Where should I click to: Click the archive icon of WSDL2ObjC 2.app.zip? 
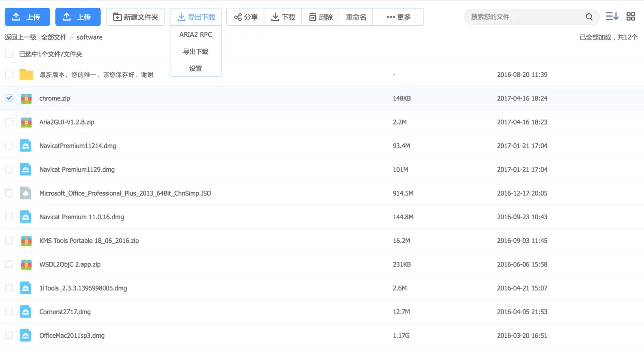[26, 265]
